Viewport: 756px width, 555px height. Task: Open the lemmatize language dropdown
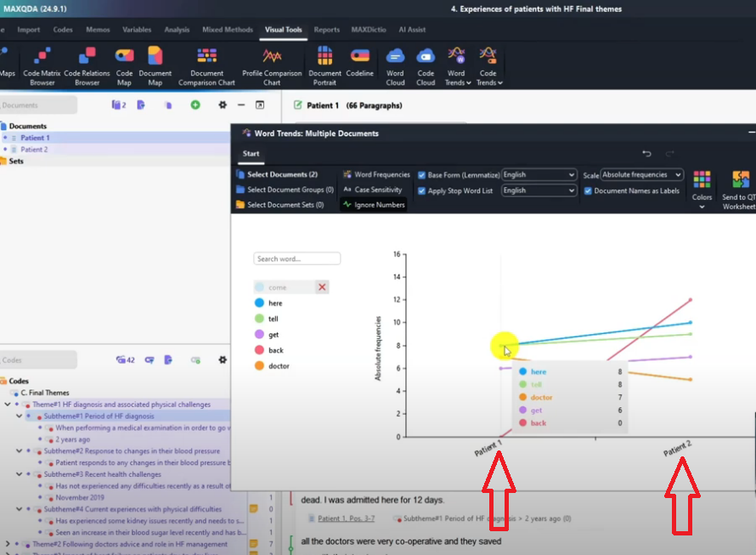(539, 175)
